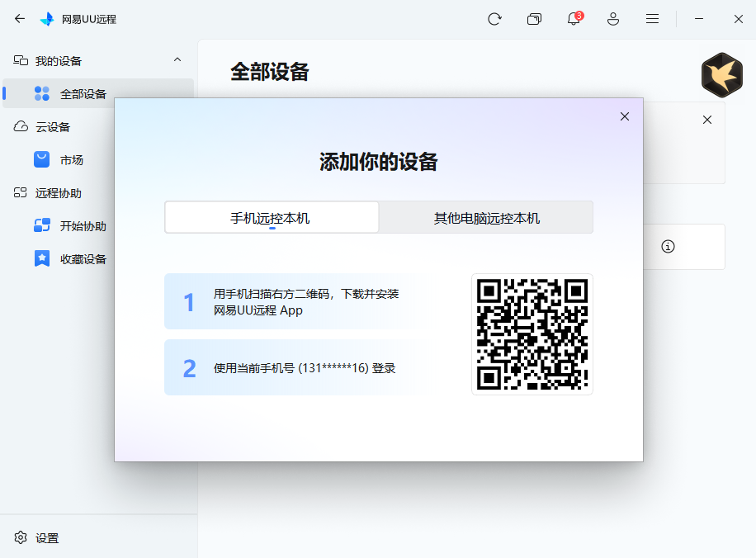Open 远程协助 in the sidebar
This screenshot has height=558, width=756.
[x=59, y=193]
